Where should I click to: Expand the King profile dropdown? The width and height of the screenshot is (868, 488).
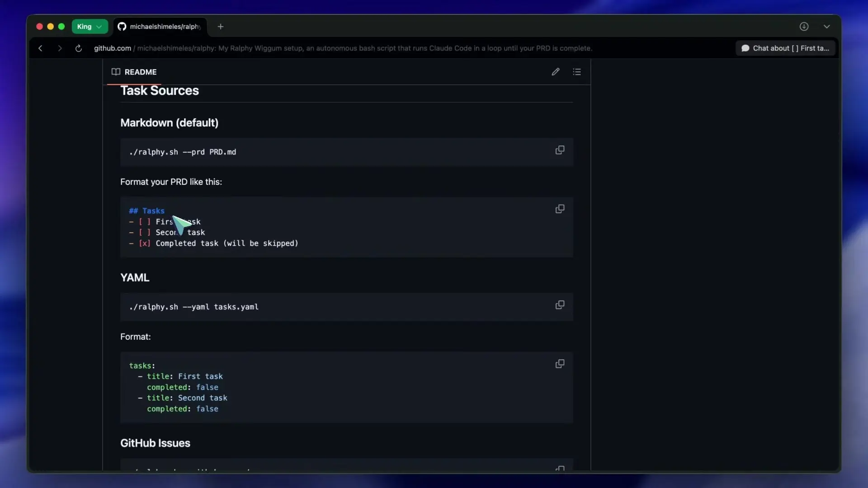(90, 27)
